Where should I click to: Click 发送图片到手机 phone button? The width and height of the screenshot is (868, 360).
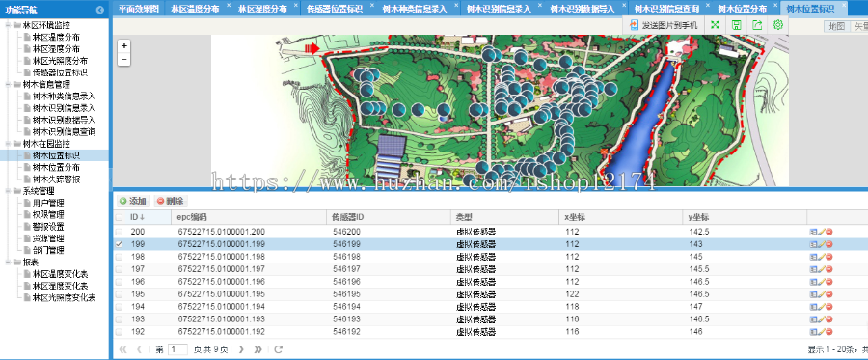tap(664, 25)
